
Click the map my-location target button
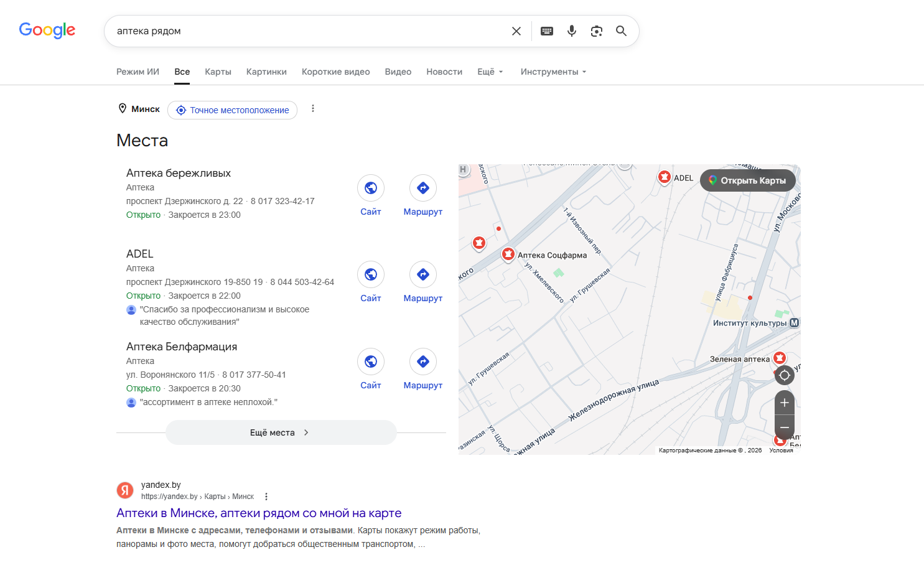[x=785, y=375]
